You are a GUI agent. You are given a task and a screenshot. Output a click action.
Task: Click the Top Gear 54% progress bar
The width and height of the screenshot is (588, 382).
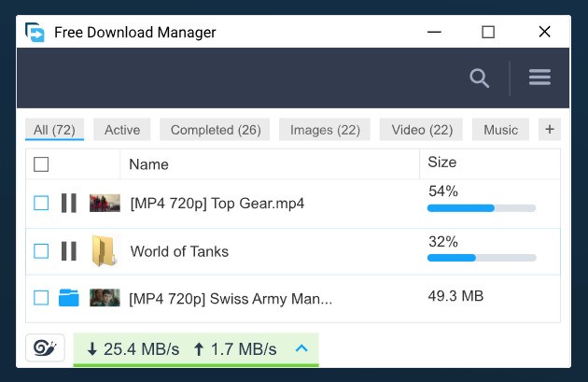point(482,208)
